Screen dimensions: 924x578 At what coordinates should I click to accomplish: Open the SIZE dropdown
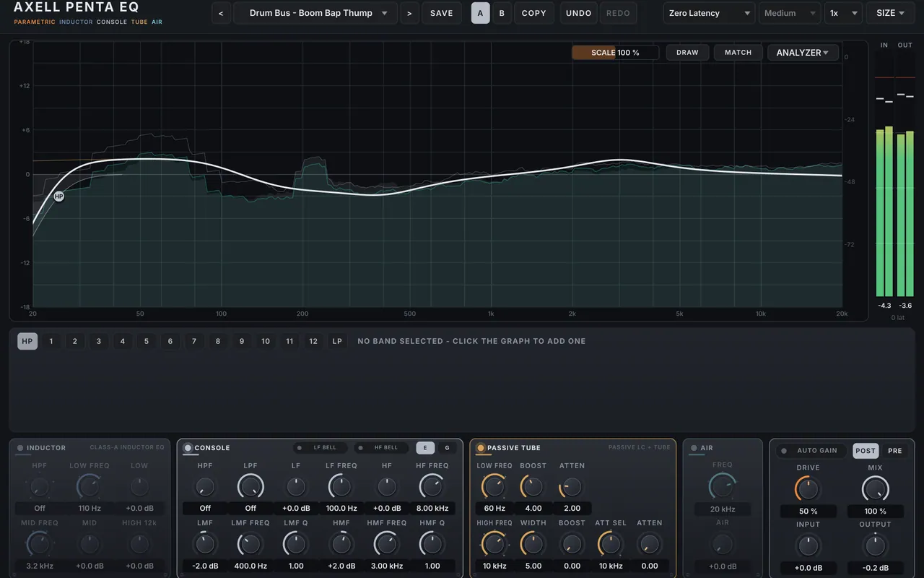click(890, 13)
